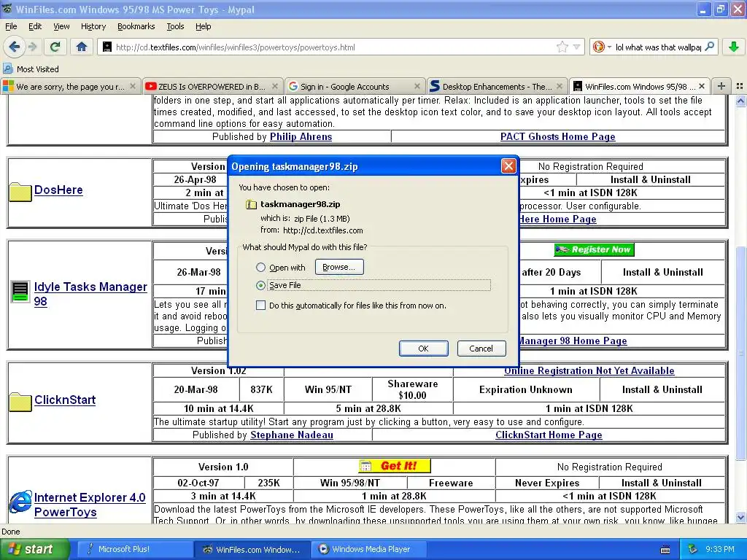Open PACT Ghosts Home Page link
This screenshot has height=560, width=747.
tap(558, 136)
